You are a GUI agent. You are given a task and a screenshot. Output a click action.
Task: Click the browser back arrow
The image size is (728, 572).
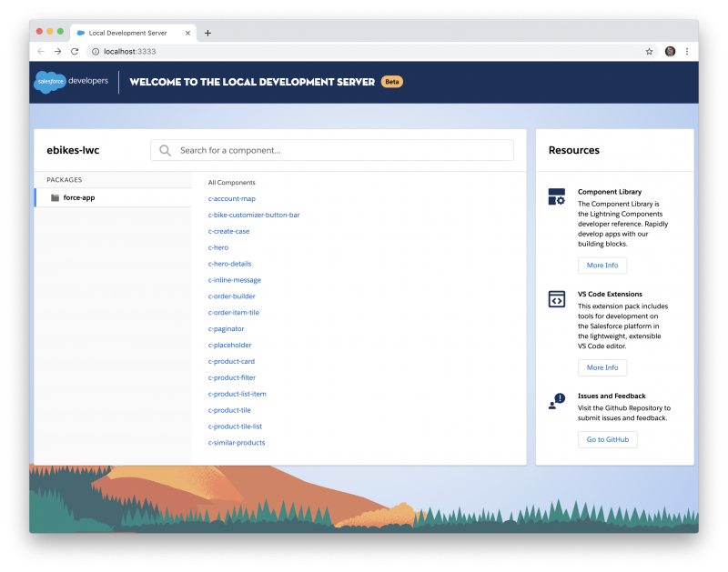[41, 52]
